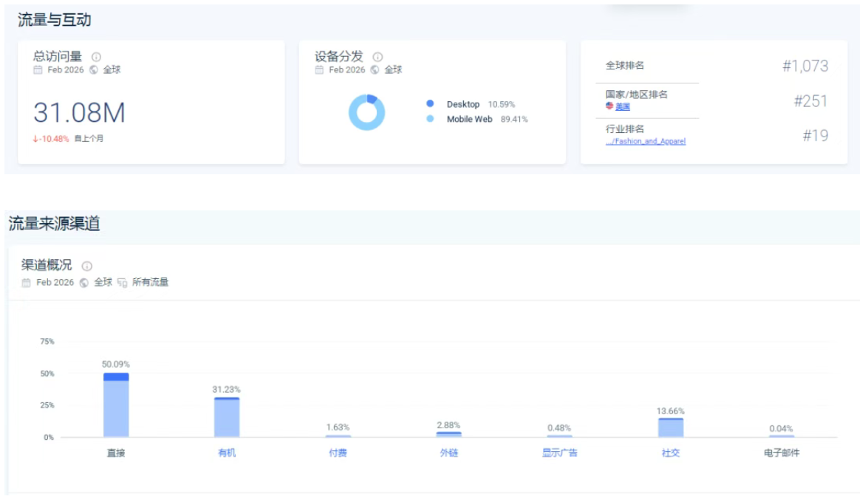The height and width of the screenshot is (502, 868).
Task: Click the device distribution donut chart
Action: (366, 113)
